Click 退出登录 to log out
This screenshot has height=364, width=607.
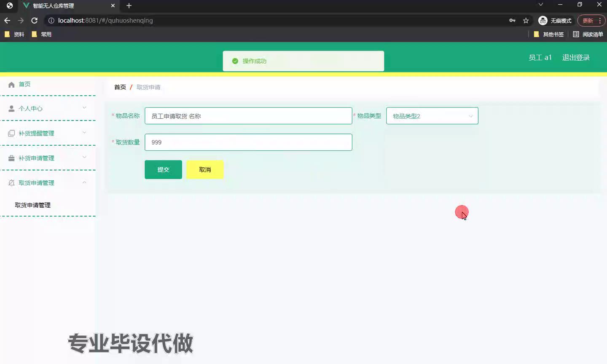click(x=576, y=57)
